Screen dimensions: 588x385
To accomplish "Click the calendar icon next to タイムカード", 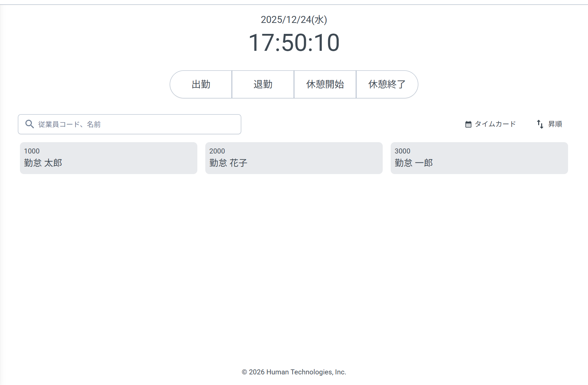I will tap(468, 124).
